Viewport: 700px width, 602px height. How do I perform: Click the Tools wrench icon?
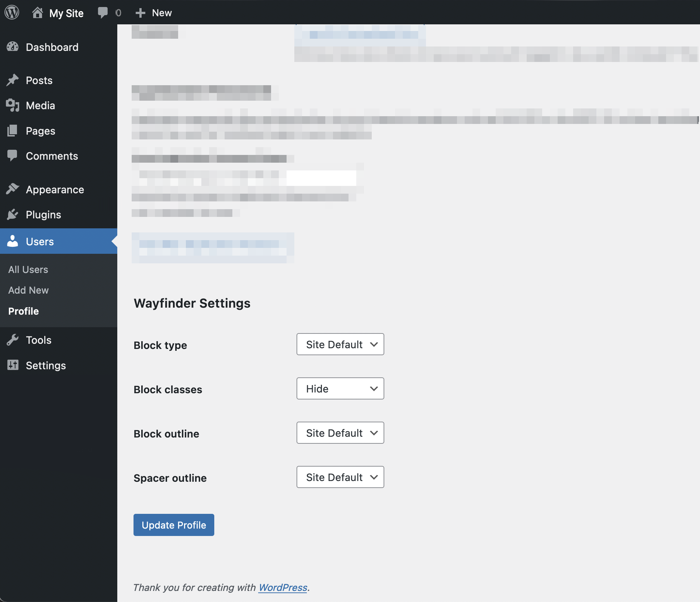(13, 340)
